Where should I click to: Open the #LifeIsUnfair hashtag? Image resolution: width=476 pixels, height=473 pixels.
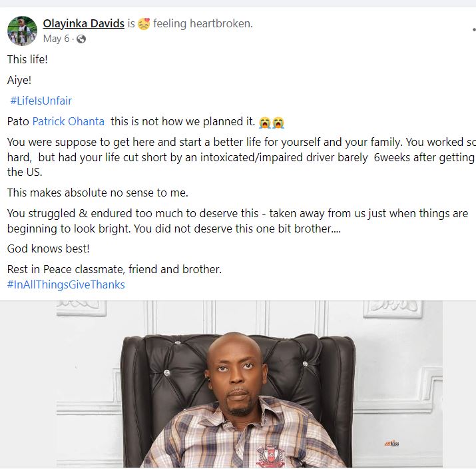click(41, 101)
